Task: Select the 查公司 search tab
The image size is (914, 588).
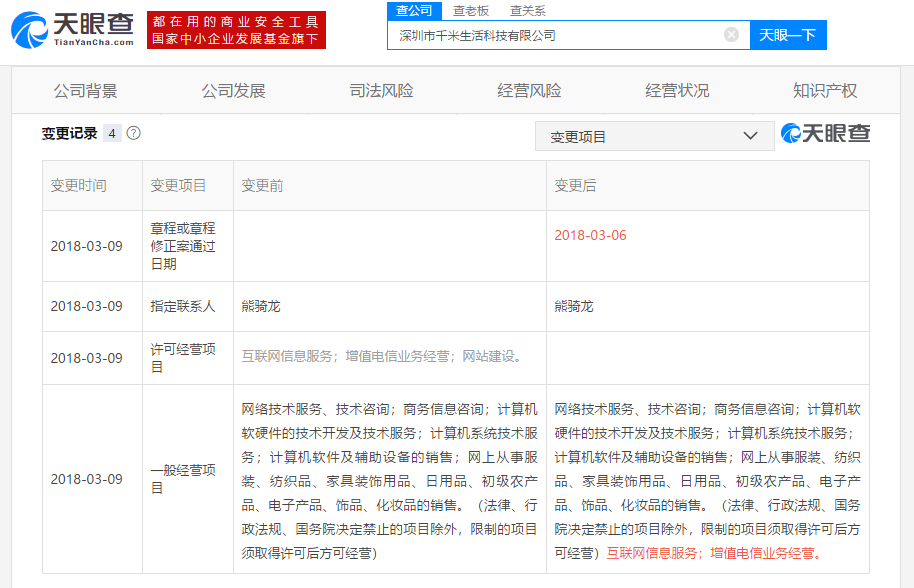Action: [x=414, y=10]
